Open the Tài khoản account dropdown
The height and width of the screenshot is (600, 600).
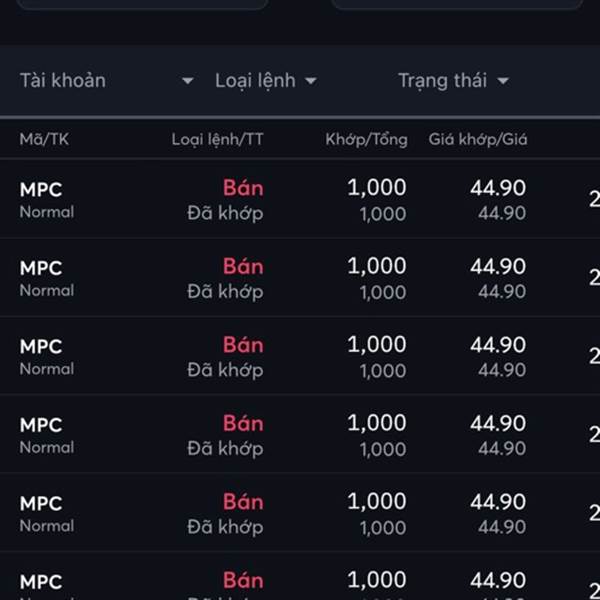click(107, 80)
